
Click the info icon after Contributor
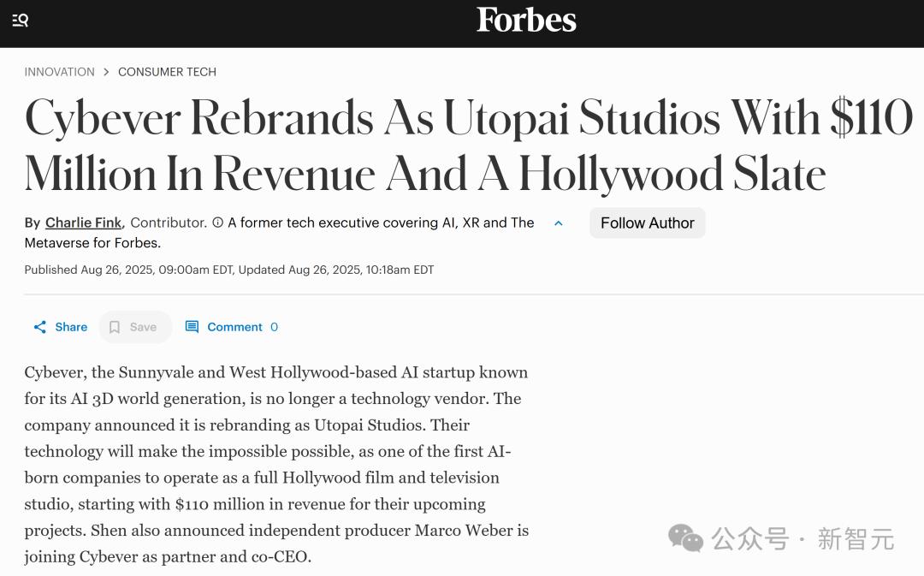pyautogui.click(x=217, y=223)
